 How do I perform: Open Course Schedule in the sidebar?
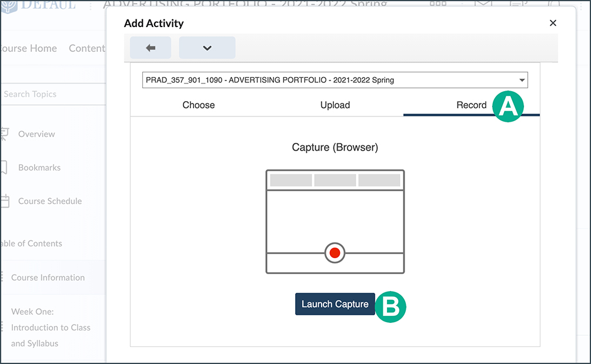click(x=50, y=201)
